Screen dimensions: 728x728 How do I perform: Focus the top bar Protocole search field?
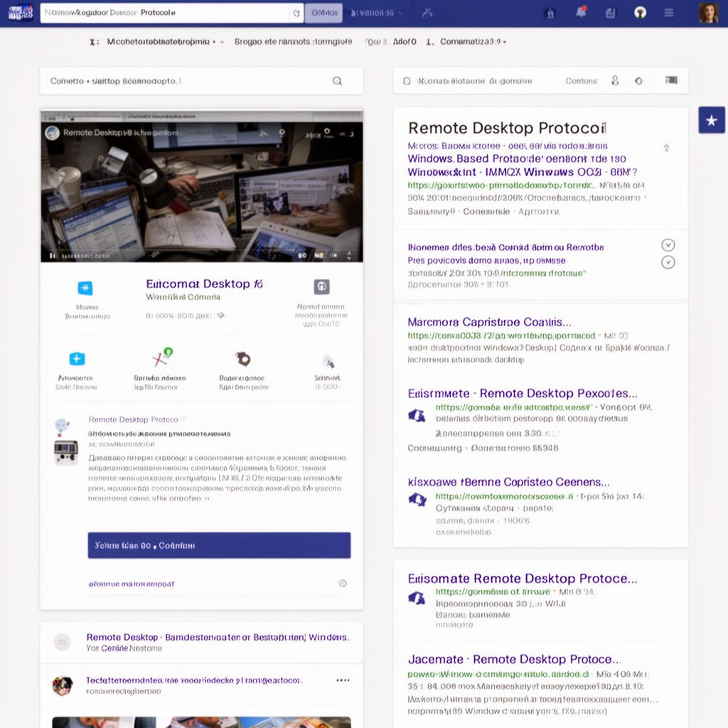pyautogui.click(x=166, y=13)
